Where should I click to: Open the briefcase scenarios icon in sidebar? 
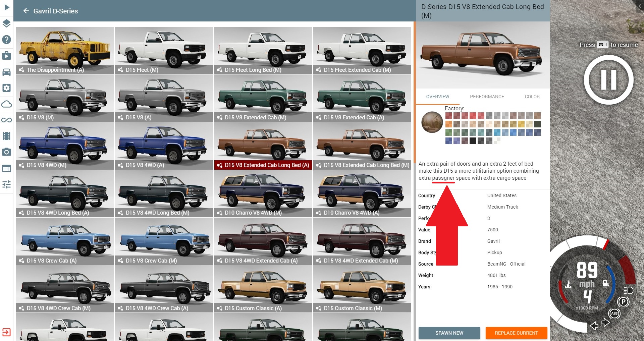(x=6, y=56)
